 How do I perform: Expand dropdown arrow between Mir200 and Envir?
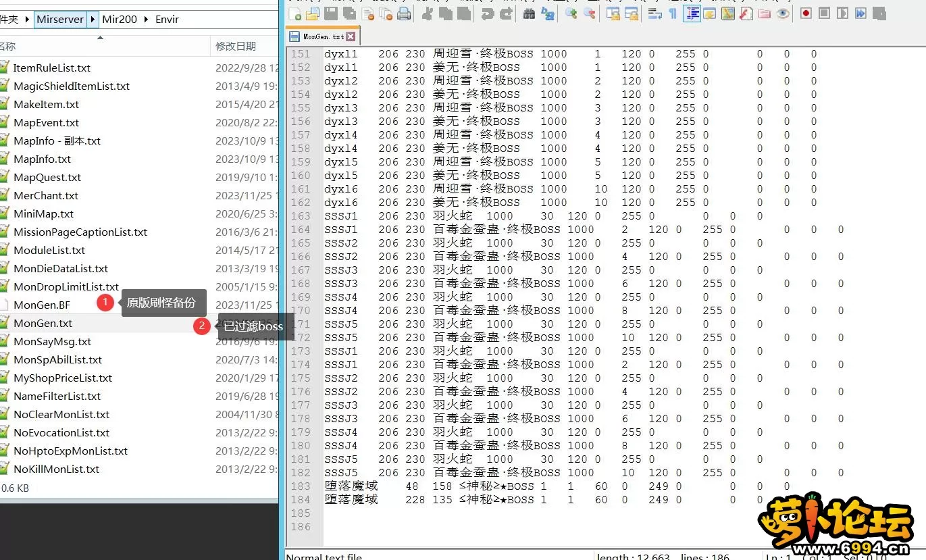145,19
